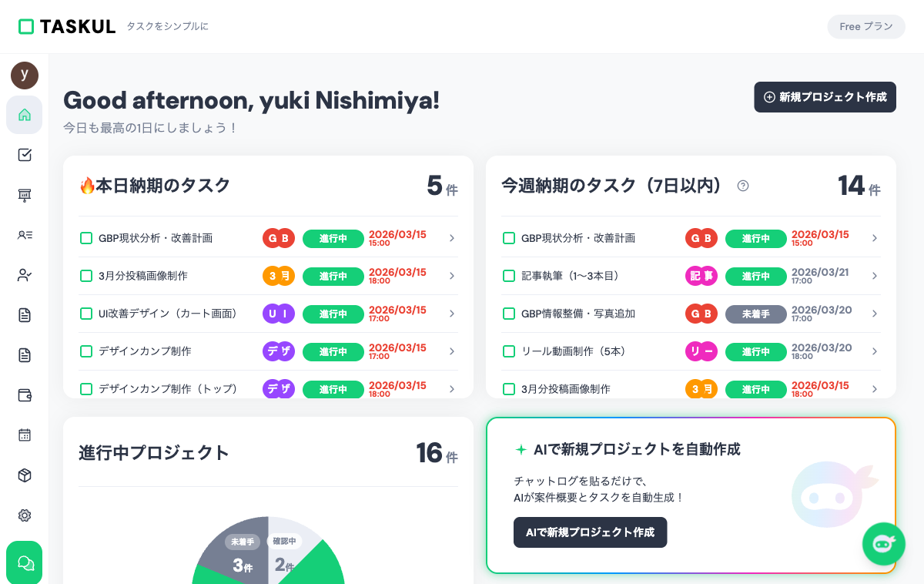Open the calendar sidebar icon
The height and width of the screenshot is (584, 924).
point(25,435)
